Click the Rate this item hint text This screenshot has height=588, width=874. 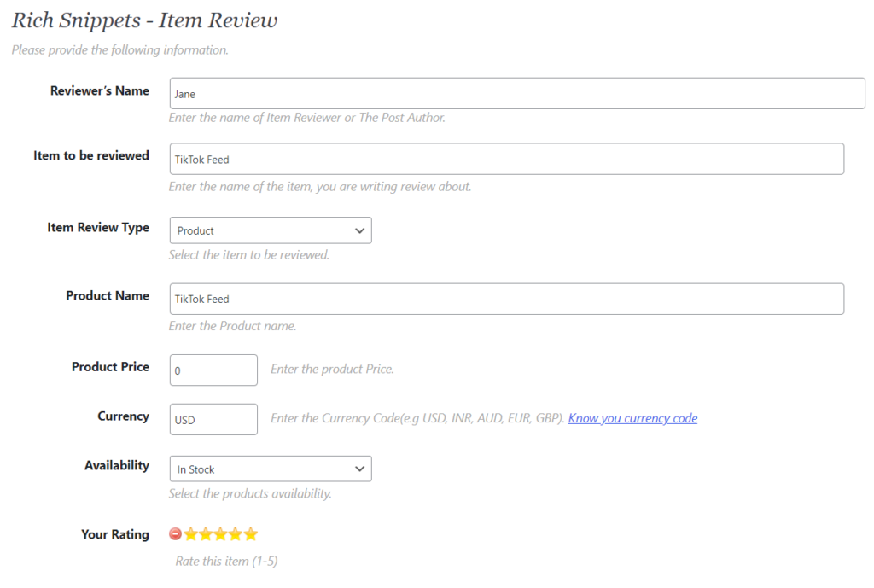coord(224,561)
